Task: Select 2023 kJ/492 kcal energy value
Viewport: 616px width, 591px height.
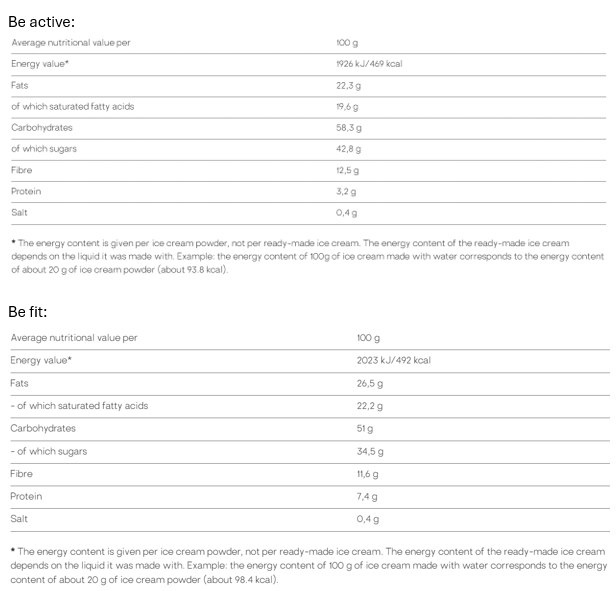Action: [x=393, y=360]
